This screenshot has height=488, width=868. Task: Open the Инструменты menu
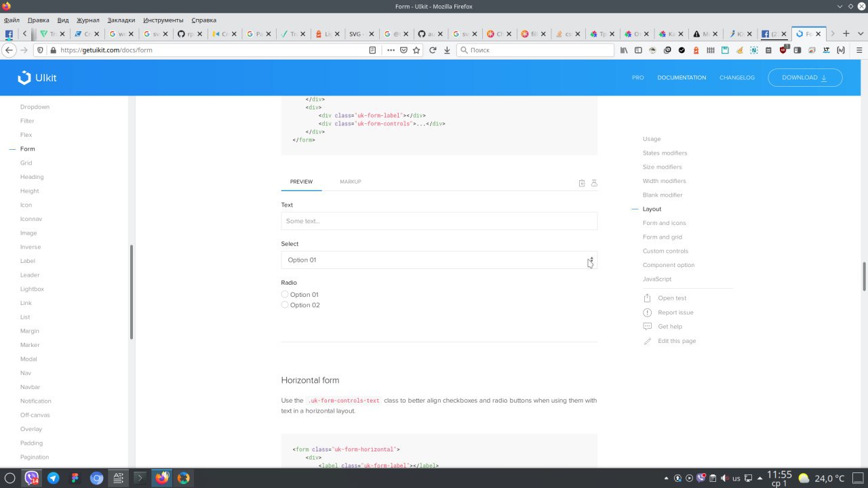pos(163,20)
